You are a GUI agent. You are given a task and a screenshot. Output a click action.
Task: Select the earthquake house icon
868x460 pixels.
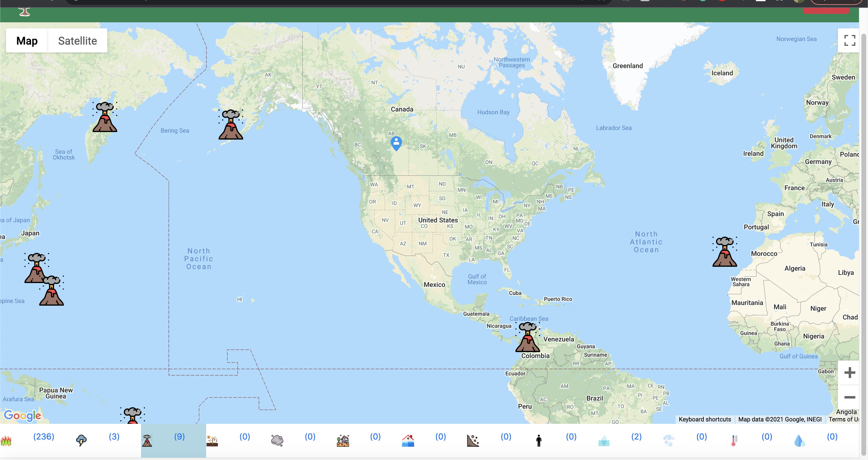[343, 440]
